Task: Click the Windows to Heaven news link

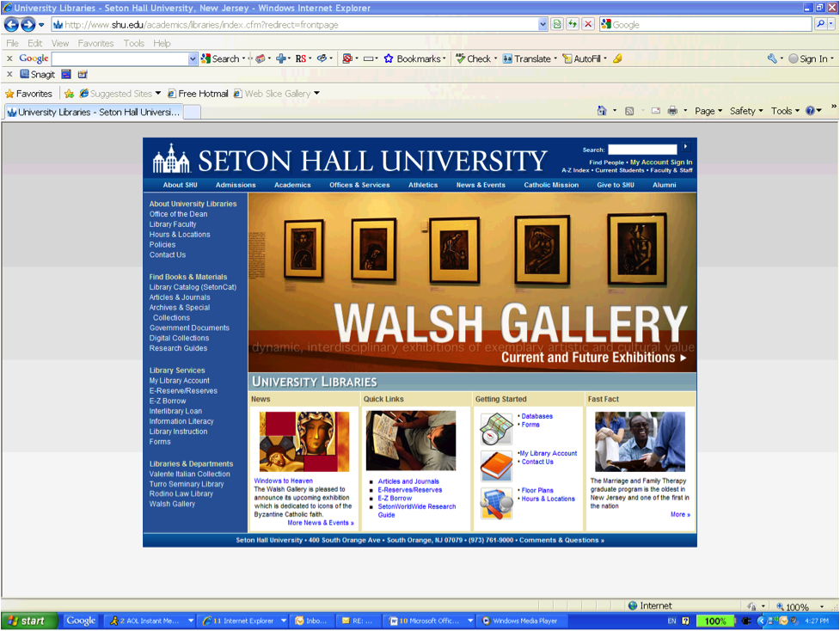Action: pyautogui.click(x=284, y=481)
